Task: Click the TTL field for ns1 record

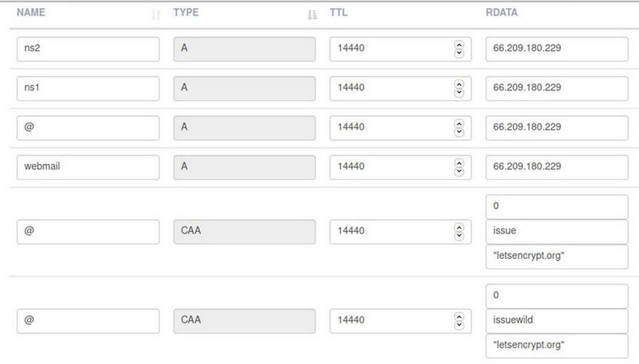Action: click(x=390, y=88)
